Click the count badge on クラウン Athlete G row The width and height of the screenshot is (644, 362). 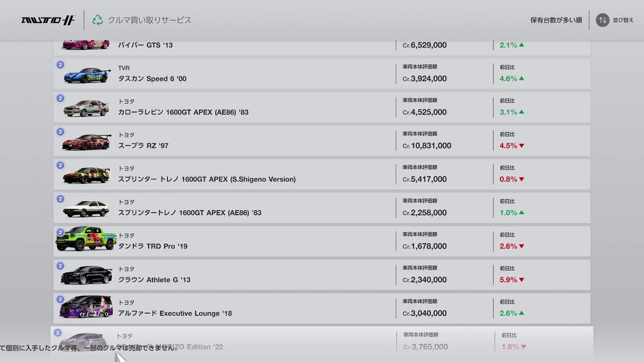[x=60, y=266]
